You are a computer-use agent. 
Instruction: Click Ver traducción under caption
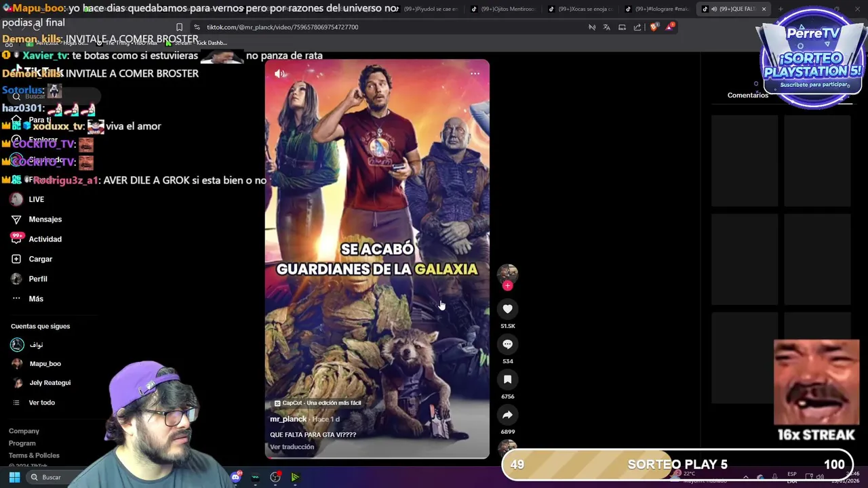coord(292,447)
